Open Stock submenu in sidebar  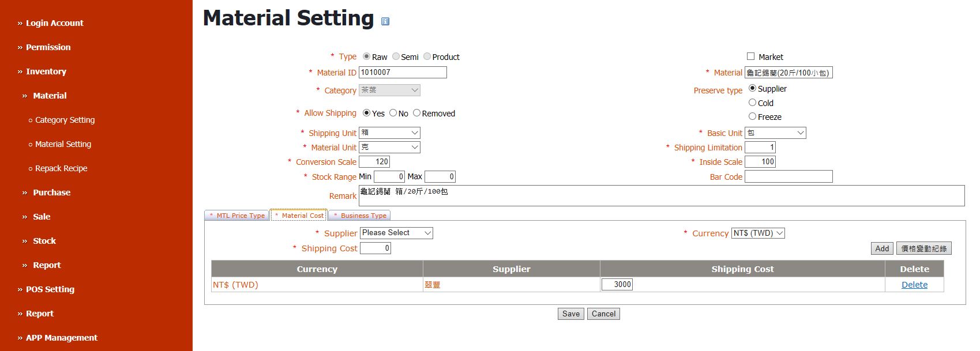(x=44, y=241)
